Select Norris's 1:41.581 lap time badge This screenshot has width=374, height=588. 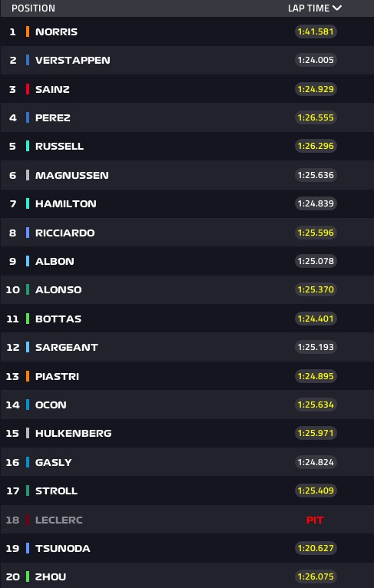(316, 31)
